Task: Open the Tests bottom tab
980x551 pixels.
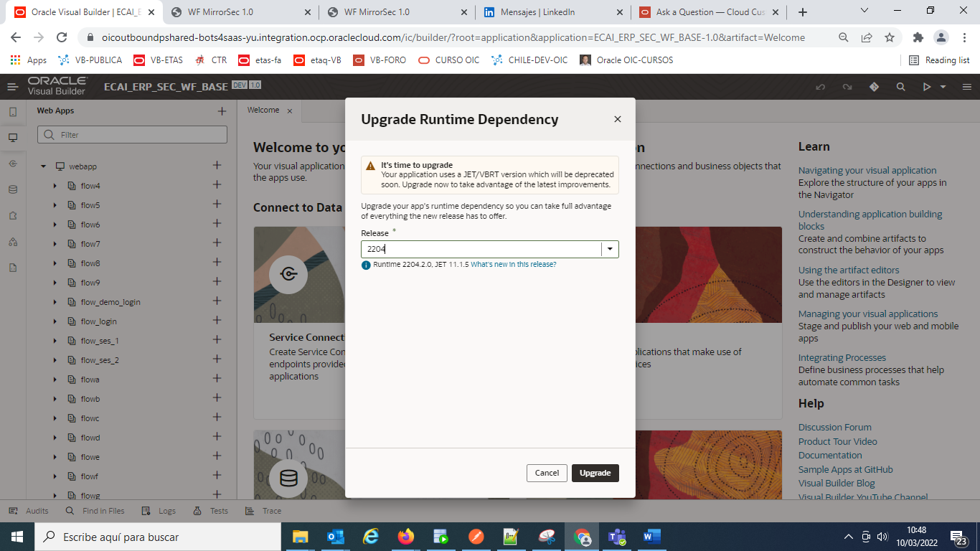Action: tap(211, 511)
